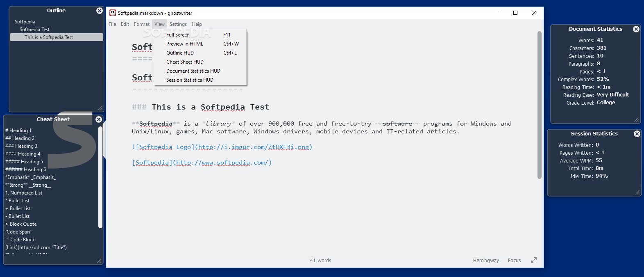Viewport: 644px width, 277px height.
Task: Click the Idle Time value 94%
Action: coord(602,176)
